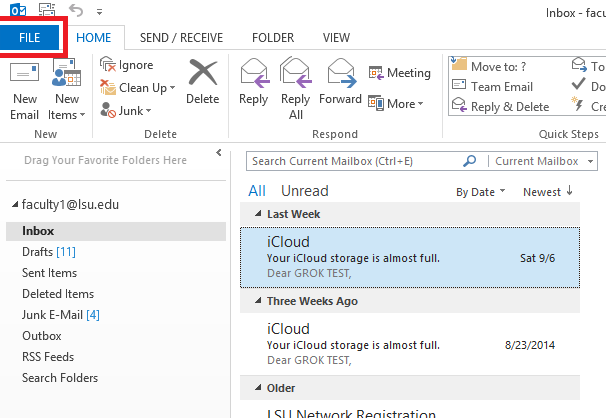Click the Search Current Mailbox field
Image resolution: width=606 pixels, height=418 pixels.
(356, 161)
